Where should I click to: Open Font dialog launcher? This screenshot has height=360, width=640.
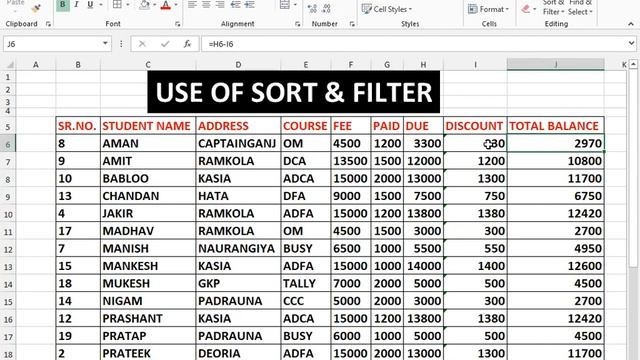[177, 24]
